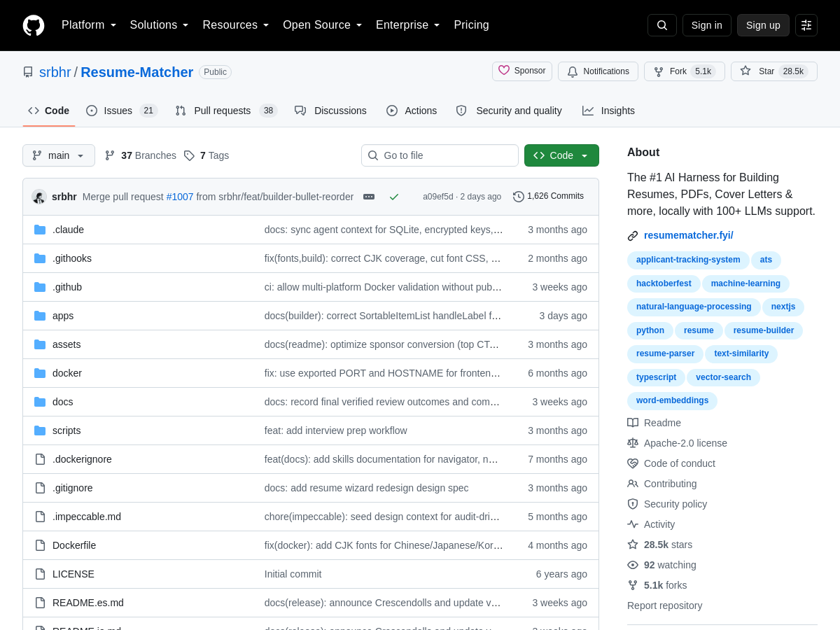Open the apps folder

click(x=63, y=316)
